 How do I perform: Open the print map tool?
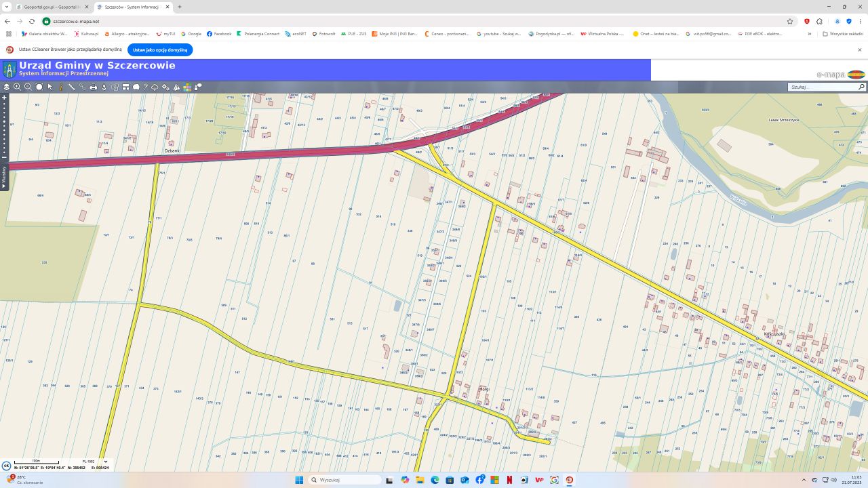coord(94,87)
